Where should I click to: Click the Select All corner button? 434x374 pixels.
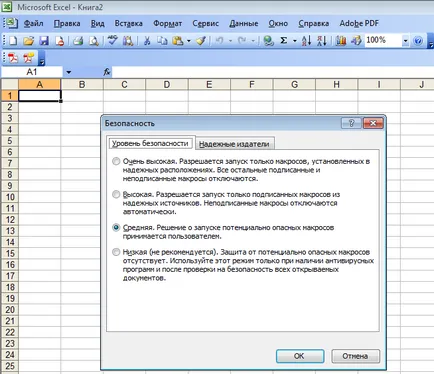click(10, 84)
